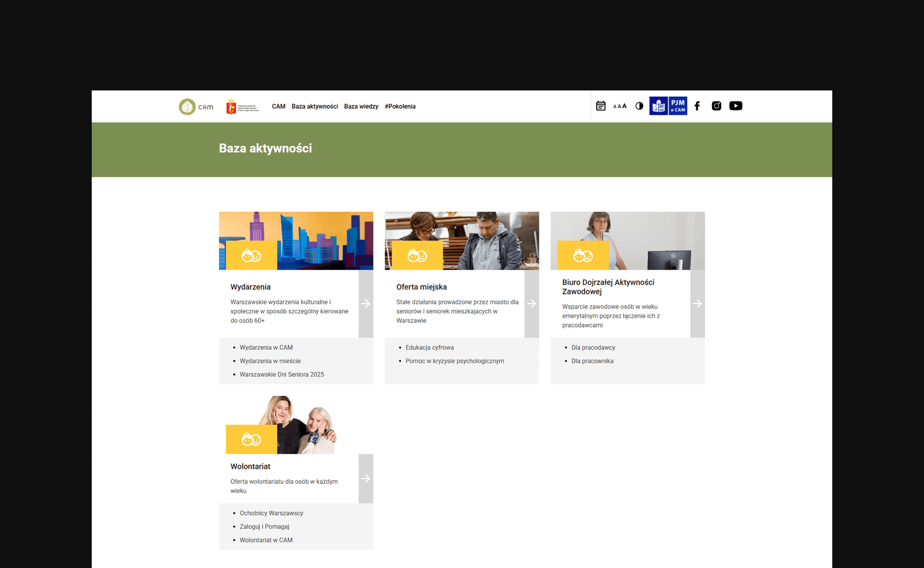
Task: Open the Baza aktywności menu item
Action: (315, 106)
